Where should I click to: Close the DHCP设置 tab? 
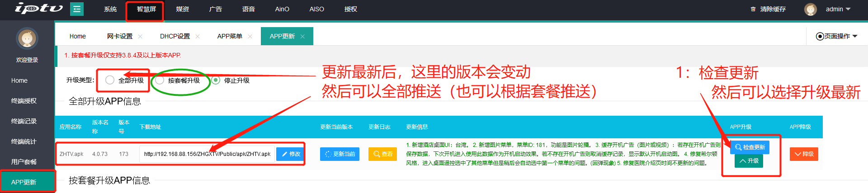pos(198,37)
